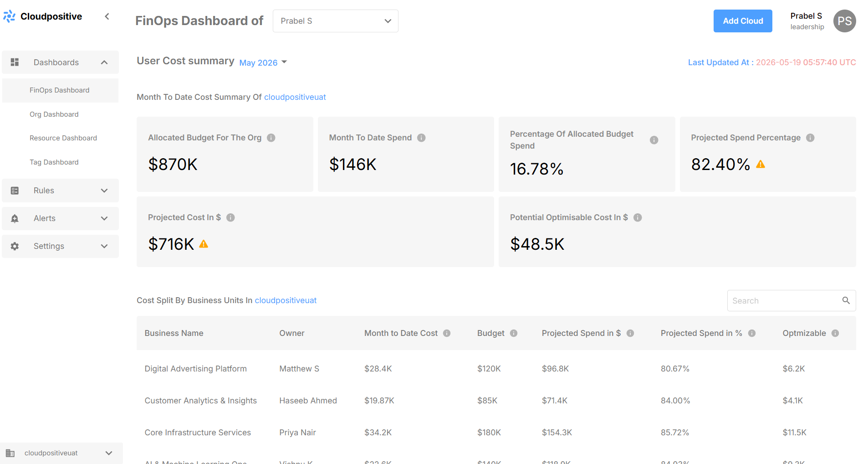
Task: Click the Cloudpositive logo icon
Action: point(9,16)
